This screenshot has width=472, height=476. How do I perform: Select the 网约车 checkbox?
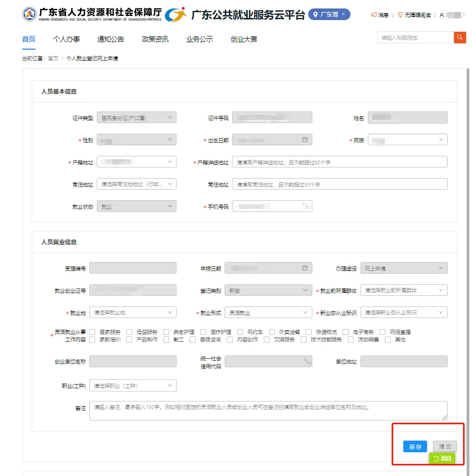[x=240, y=332]
